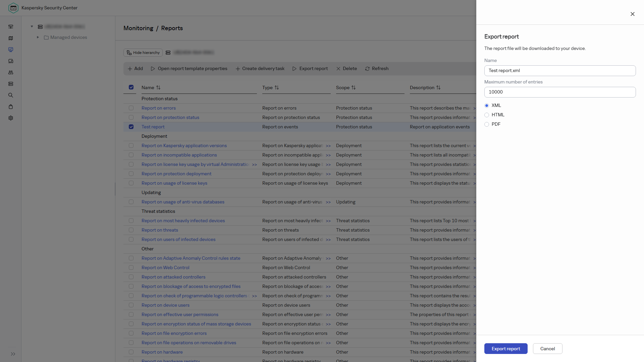Click the Maximum number of entries field
The width and height of the screenshot is (644, 362).
click(560, 92)
